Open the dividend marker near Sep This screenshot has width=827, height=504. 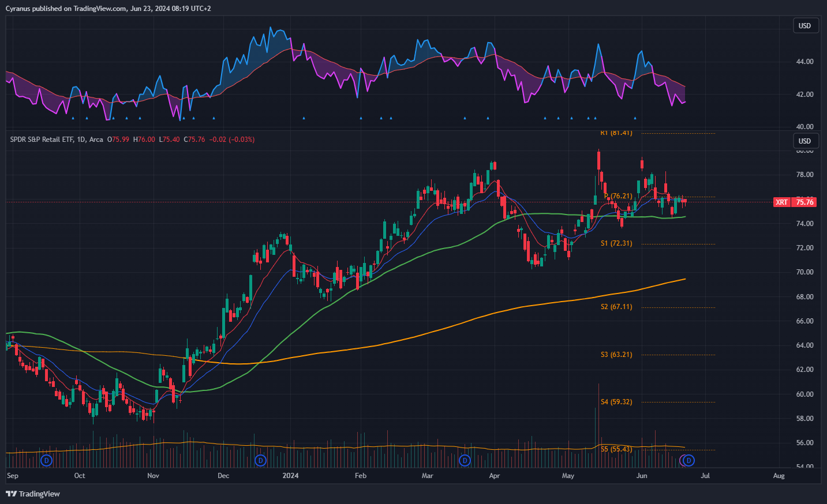pos(47,460)
